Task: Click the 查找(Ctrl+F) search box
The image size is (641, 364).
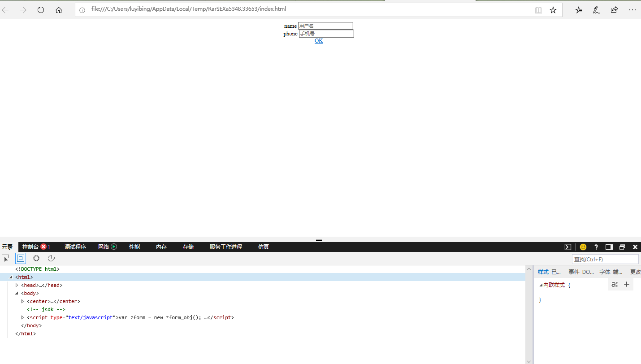Action: coord(605,259)
